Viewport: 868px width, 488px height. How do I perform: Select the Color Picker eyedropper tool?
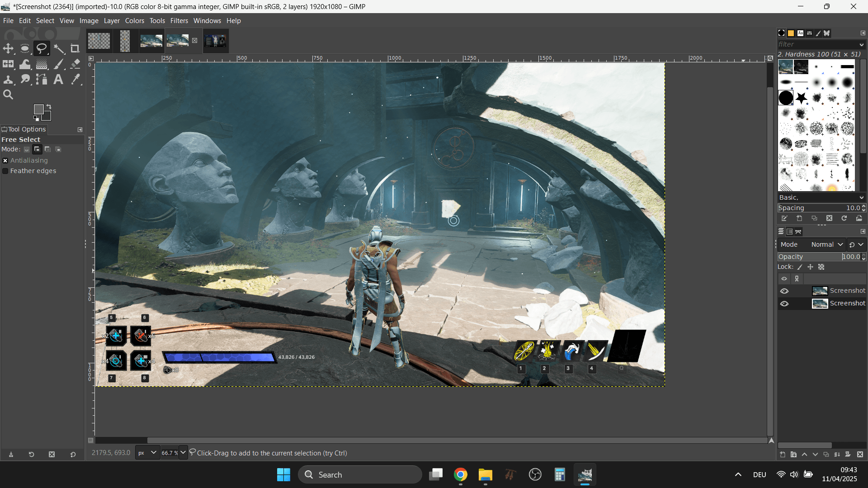75,80
